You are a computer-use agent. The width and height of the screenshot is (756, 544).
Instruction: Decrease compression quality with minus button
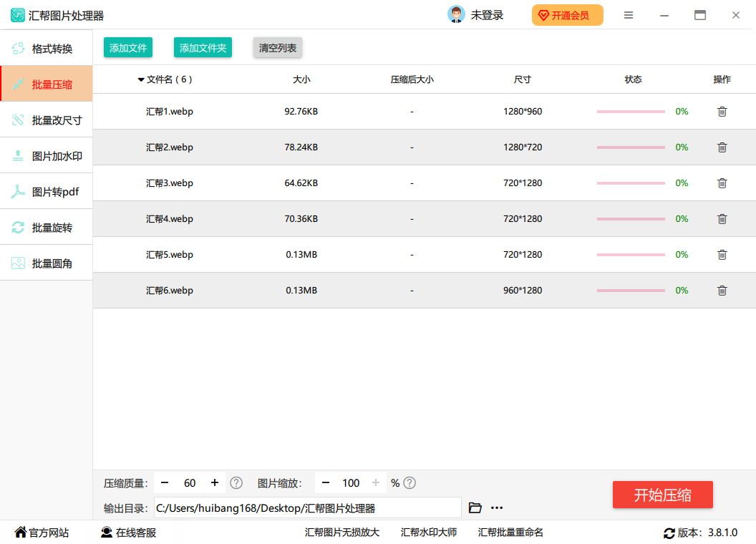coord(165,483)
